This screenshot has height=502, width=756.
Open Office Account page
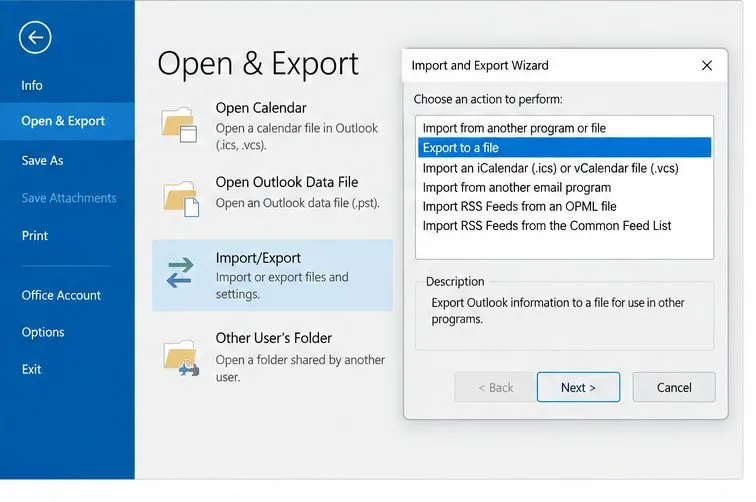point(61,295)
